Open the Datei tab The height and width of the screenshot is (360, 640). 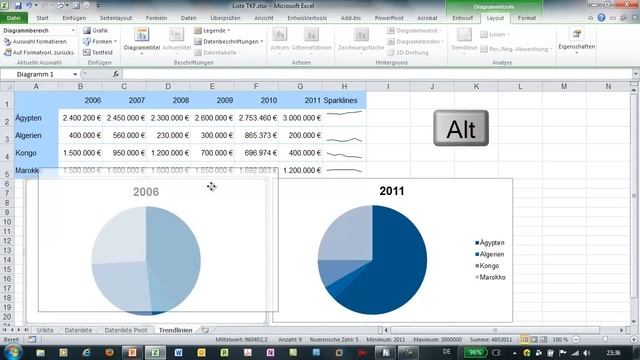click(13, 18)
